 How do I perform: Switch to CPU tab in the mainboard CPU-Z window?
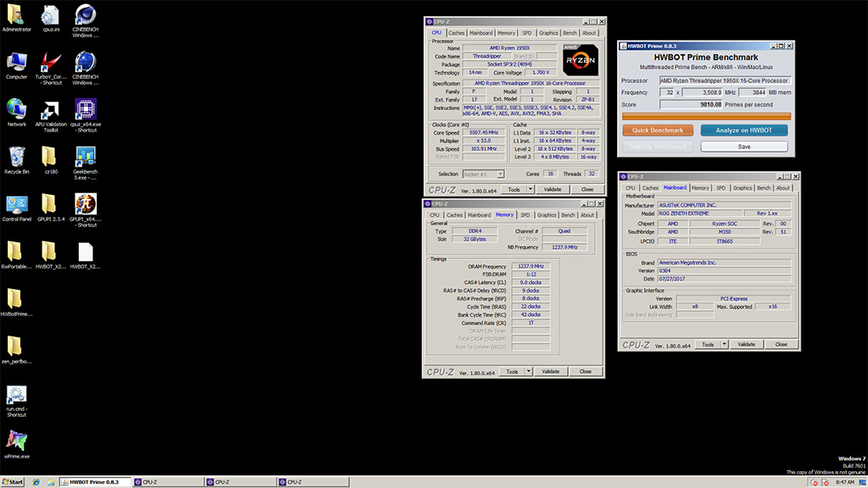click(630, 188)
